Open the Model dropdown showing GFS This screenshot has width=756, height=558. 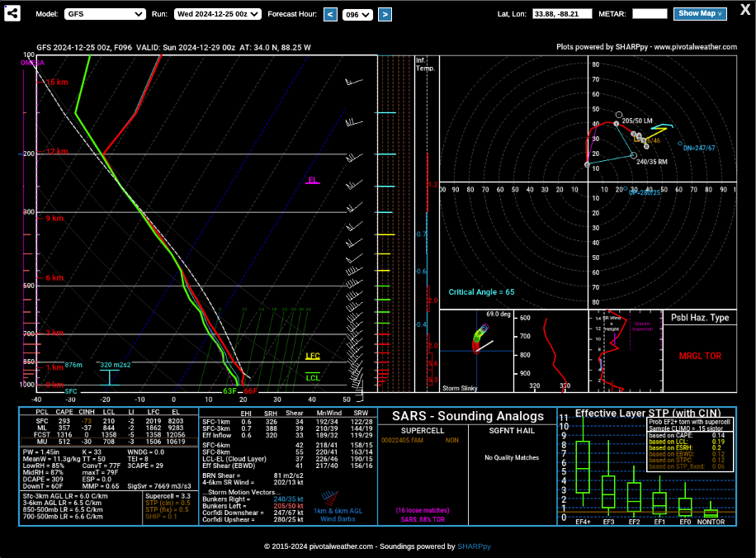pyautogui.click(x=105, y=14)
